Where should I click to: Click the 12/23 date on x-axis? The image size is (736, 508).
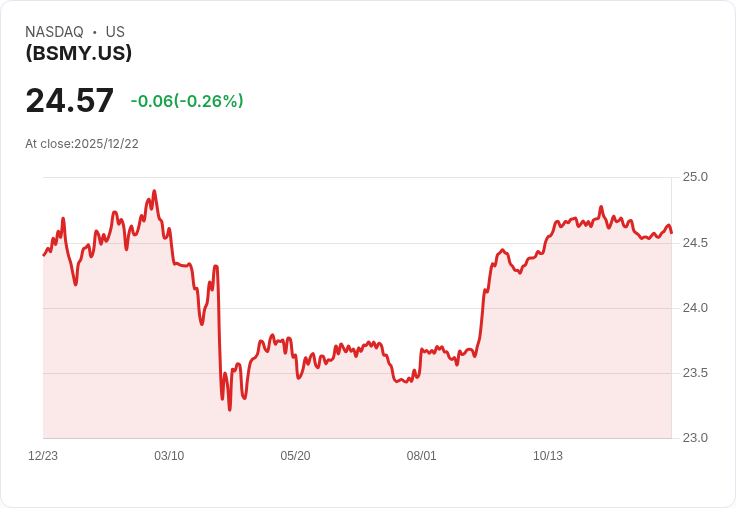[x=43, y=456]
